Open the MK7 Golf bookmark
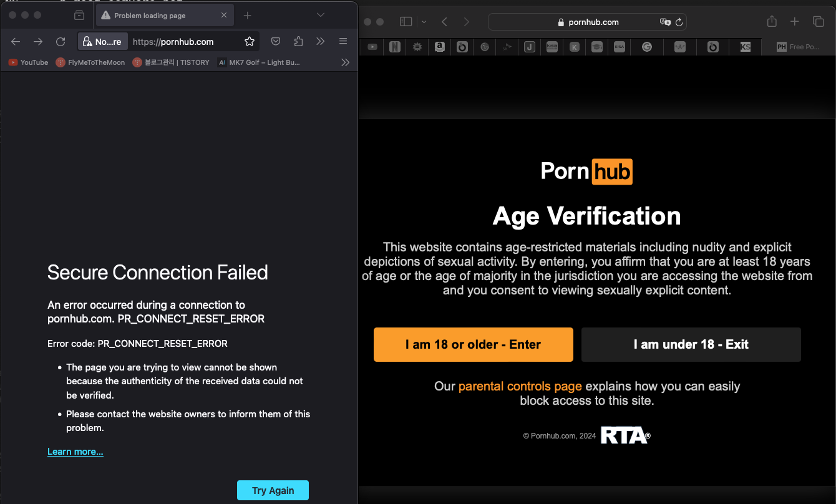Screen dimensions: 836x504 (259, 62)
